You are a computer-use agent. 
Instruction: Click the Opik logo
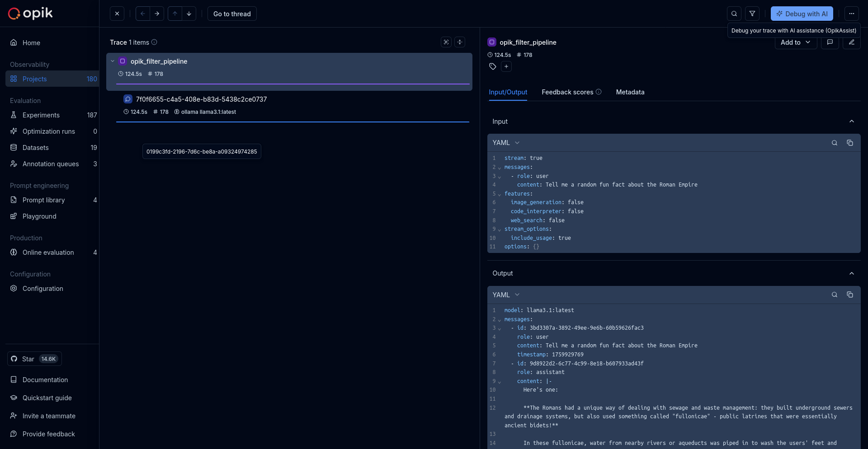coord(30,13)
